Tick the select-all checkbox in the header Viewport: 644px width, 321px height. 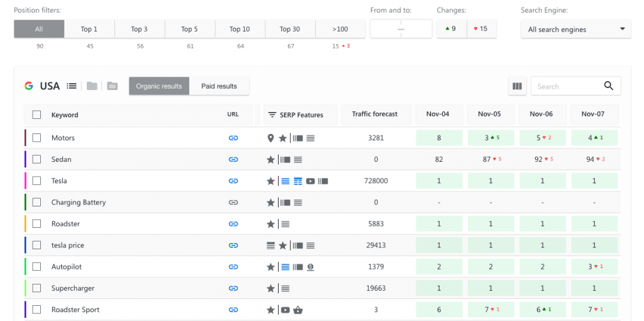point(36,115)
